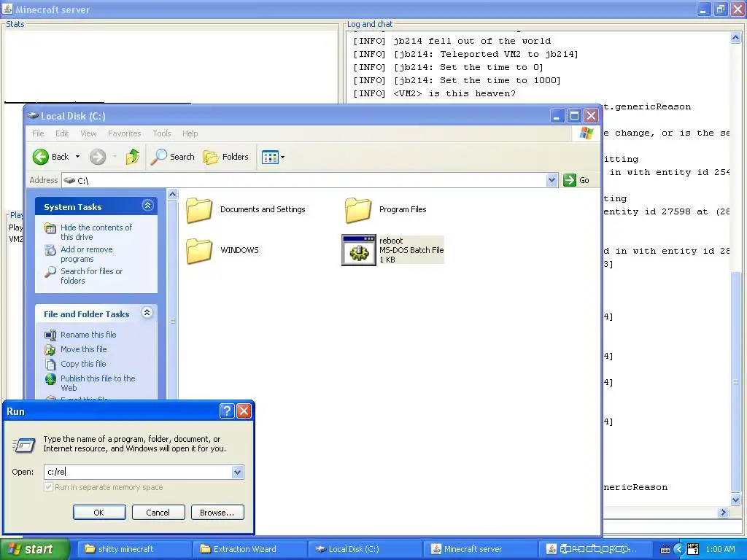Click Hide the contents of this drive
This screenshot has width=747, height=560.
point(96,232)
